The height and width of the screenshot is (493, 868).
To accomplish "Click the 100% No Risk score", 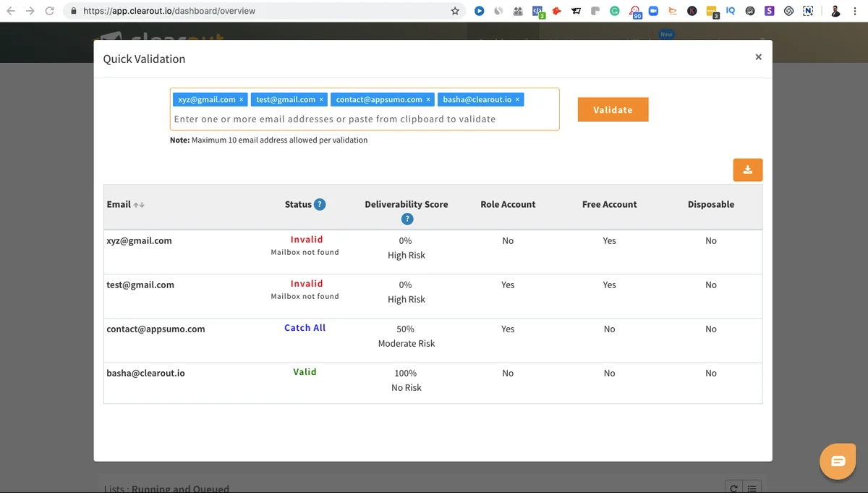I will pyautogui.click(x=407, y=380).
